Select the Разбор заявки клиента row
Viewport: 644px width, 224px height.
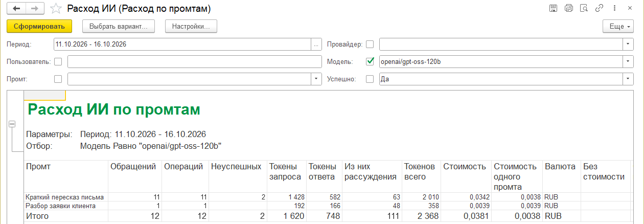click(61, 206)
